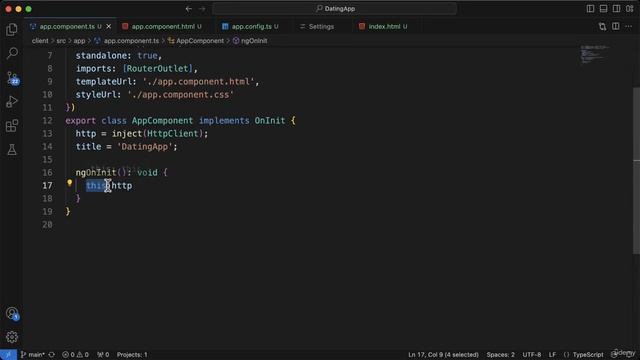Screen dimensions: 640x360
Task: Close the app.component.ts tab
Action: [x=109, y=27]
